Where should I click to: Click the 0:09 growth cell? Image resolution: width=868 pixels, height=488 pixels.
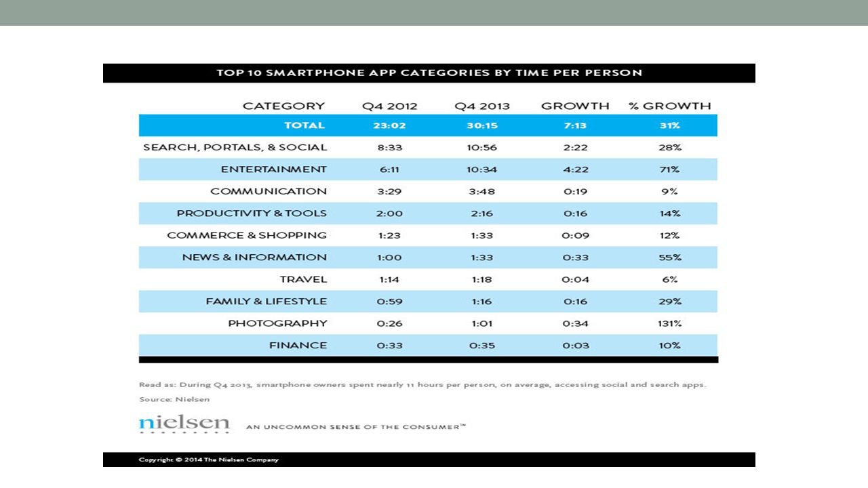click(576, 235)
